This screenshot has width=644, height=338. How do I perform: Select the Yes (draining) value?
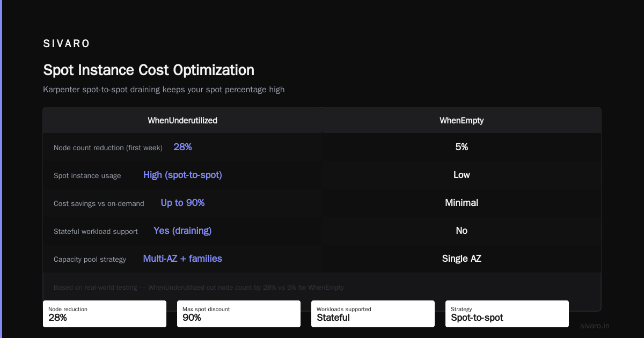point(182,231)
